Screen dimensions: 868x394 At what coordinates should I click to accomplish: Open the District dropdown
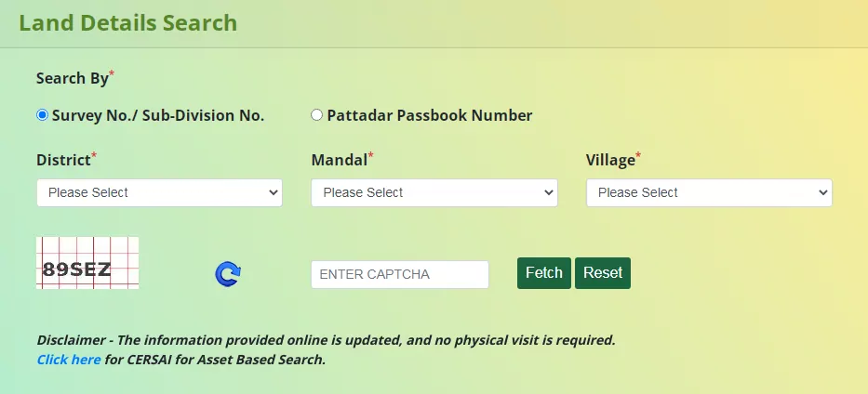(159, 192)
